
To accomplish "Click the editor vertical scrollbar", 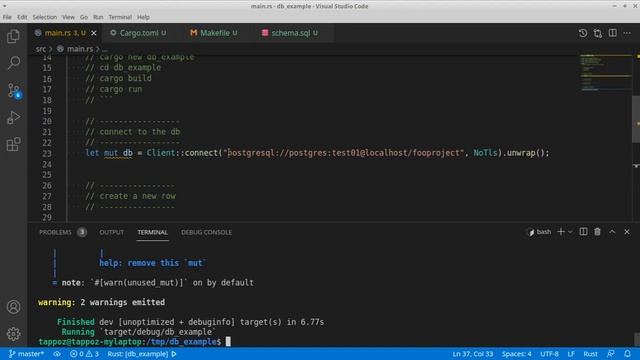I will tap(636, 119).
